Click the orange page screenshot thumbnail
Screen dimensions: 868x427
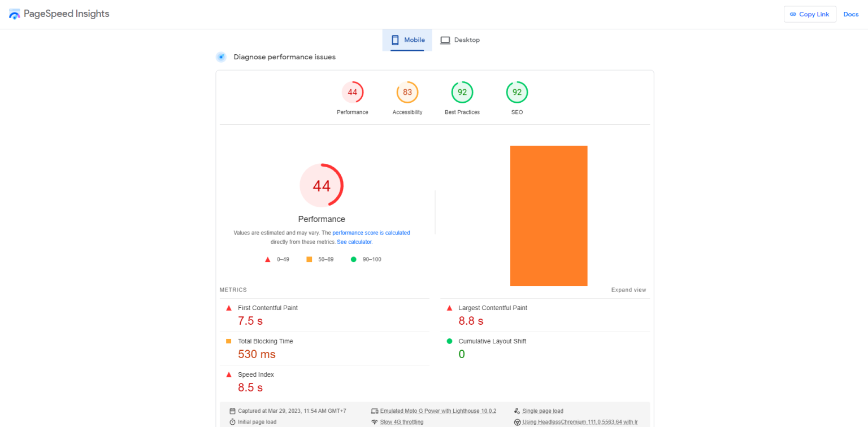pos(548,215)
